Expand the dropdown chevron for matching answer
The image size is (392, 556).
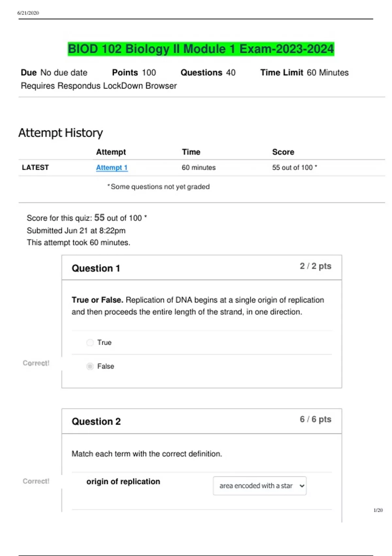(301, 486)
